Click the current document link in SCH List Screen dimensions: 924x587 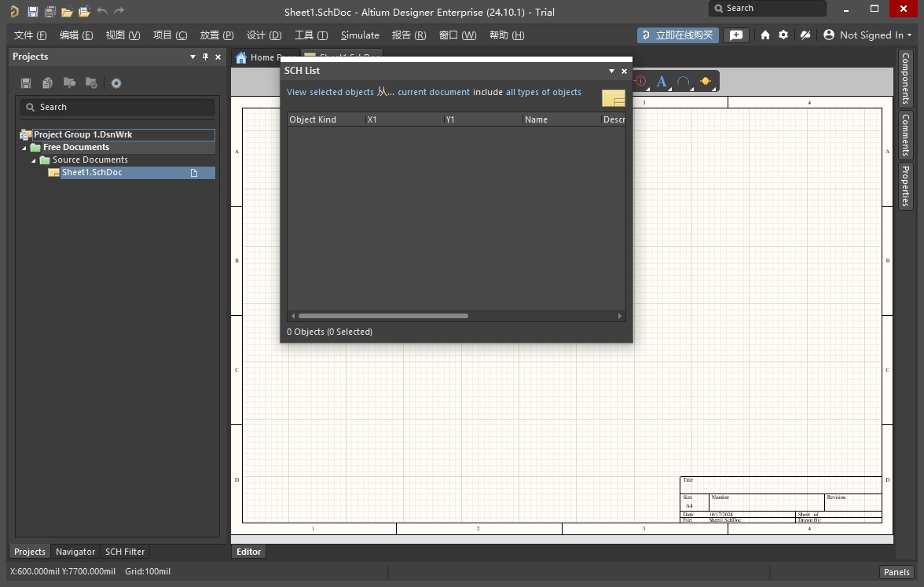point(434,92)
